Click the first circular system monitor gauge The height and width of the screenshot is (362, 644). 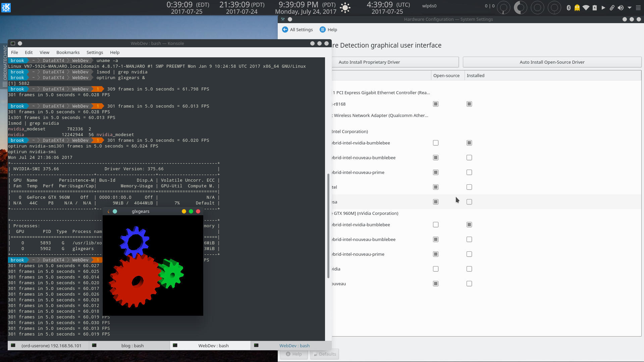click(x=503, y=7)
